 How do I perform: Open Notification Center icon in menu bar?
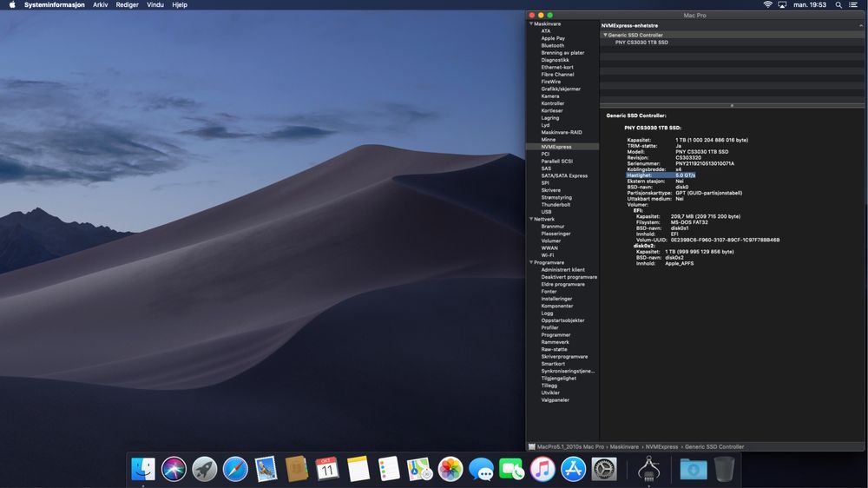point(853,4)
